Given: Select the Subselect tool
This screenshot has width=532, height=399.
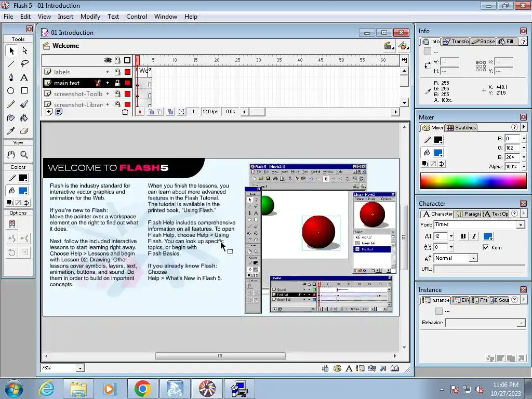Looking at the screenshot, I should (x=24, y=50).
